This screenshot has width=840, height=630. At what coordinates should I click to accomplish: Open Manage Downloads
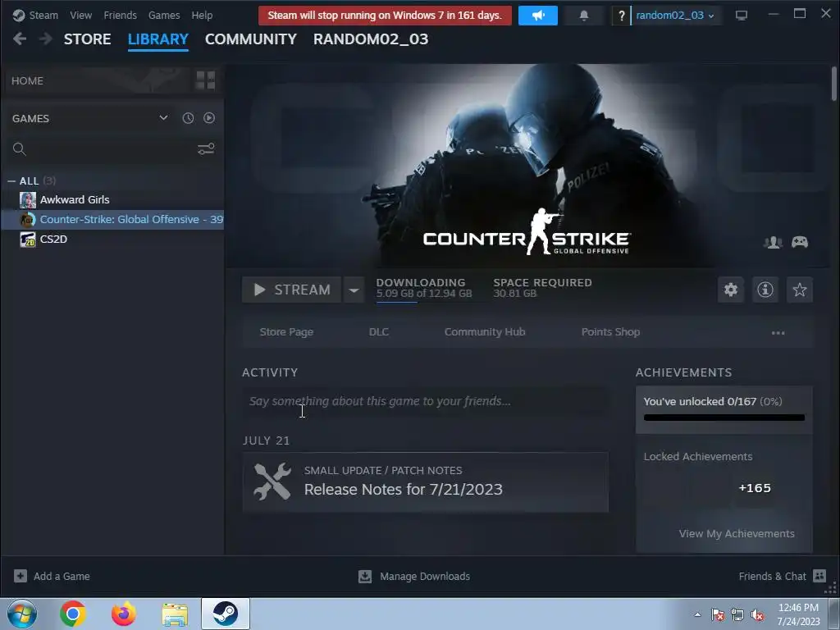click(425, 577)
